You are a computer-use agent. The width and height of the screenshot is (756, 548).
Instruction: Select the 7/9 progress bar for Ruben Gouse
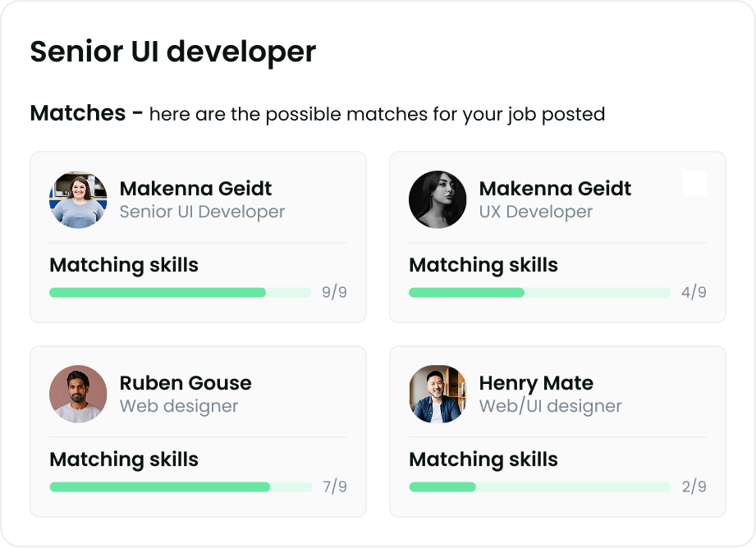coord(181,486)
